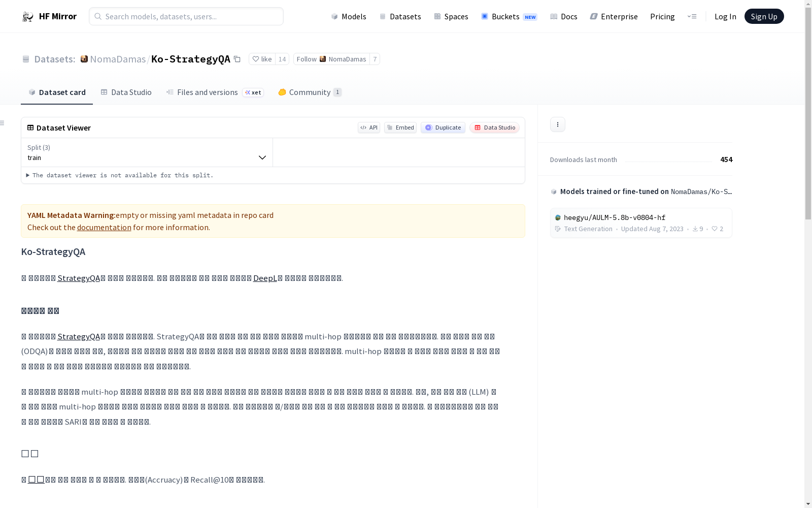
Task: Open the Split train dropdown
Action: [x=147, y=152]
